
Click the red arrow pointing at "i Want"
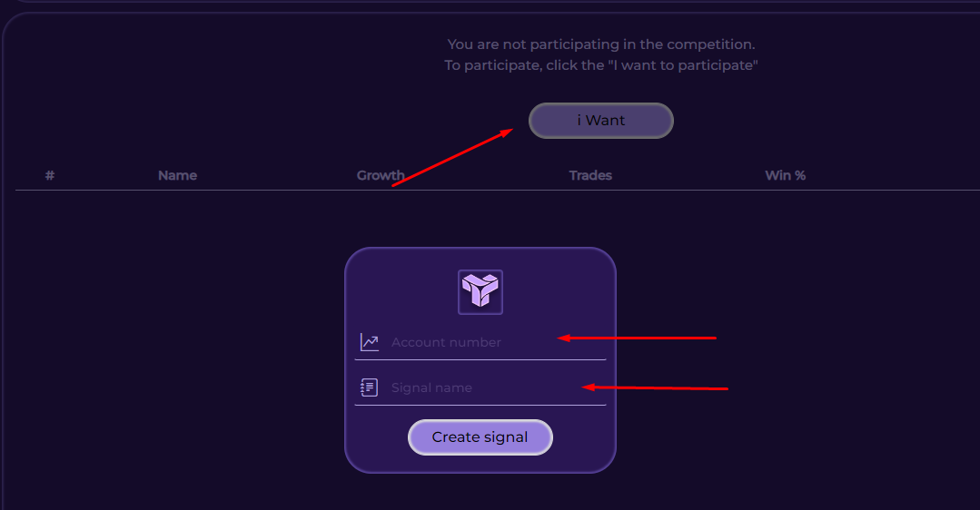click(x=452, y=158)
